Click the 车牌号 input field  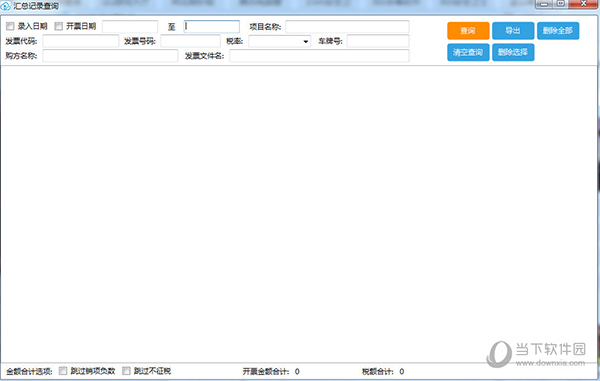[x=378, y=41]
